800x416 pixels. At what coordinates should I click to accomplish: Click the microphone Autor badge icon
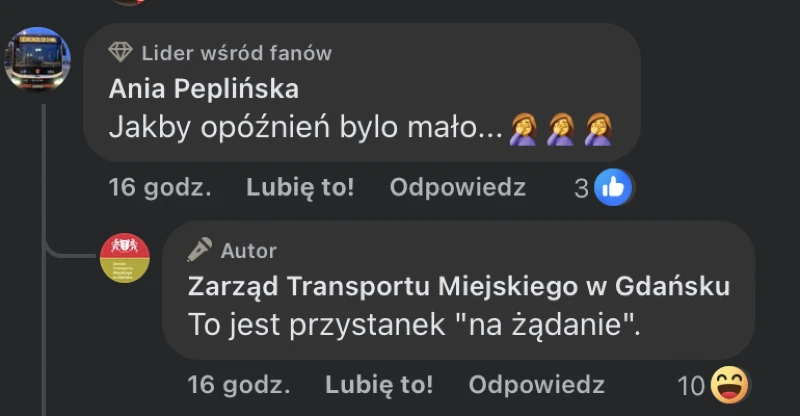pos(200,250)
